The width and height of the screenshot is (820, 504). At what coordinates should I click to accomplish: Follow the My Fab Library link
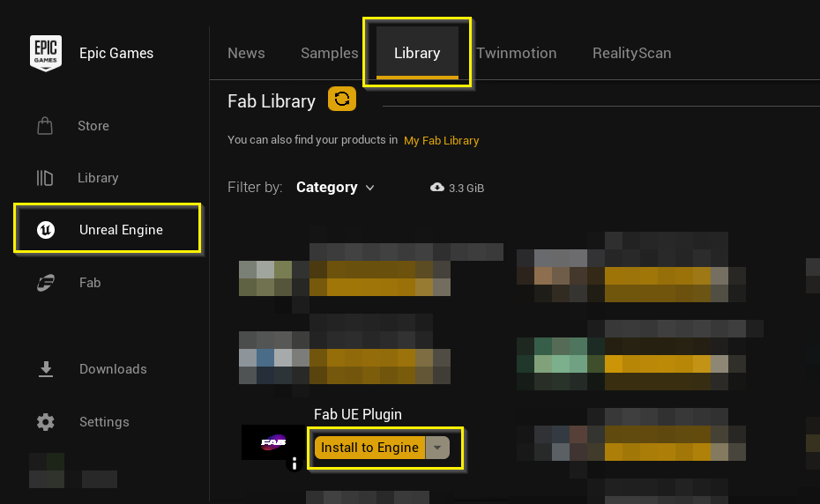441,140
